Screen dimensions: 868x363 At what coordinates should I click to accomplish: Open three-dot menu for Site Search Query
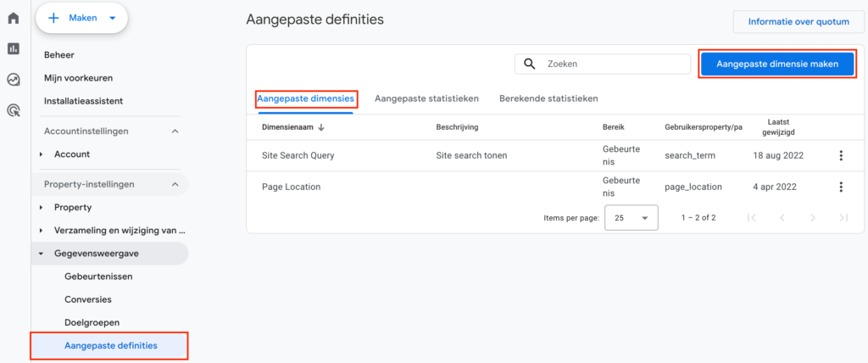(x=841, y=156)
